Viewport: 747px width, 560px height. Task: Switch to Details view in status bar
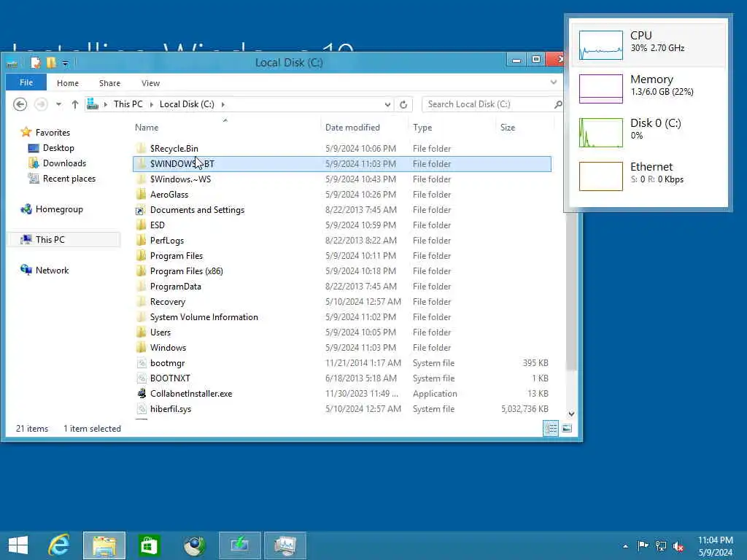tap(551, 428)
